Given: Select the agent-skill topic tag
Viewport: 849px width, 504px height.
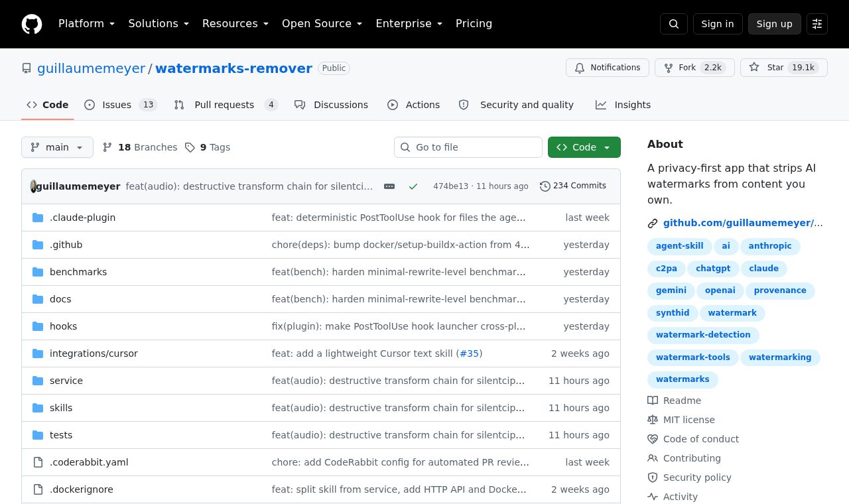Looking at the screenshot, I should [x=680, y=246].
